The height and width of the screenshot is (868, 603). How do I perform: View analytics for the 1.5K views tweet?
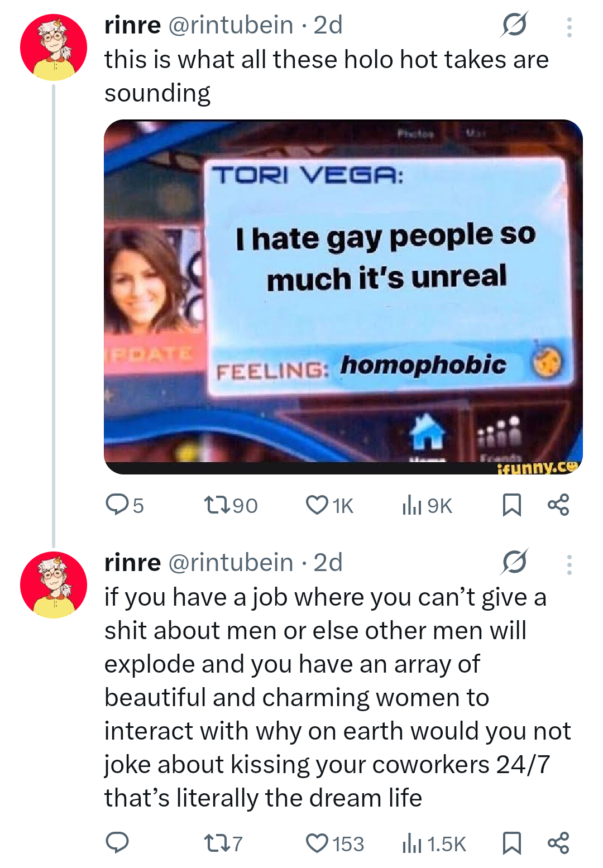point(411,843)
